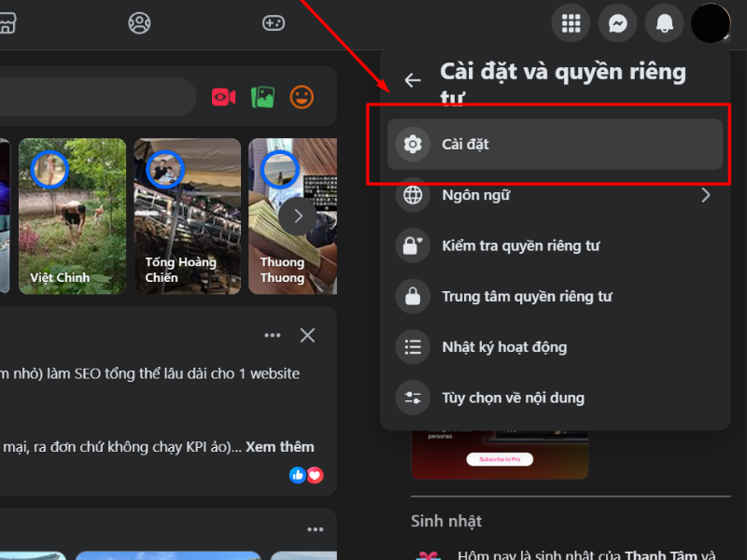The width and height of the screenshot is (747, 560).
Task: Open Thanh Tâm birthday link
Action: click(660, 554)
